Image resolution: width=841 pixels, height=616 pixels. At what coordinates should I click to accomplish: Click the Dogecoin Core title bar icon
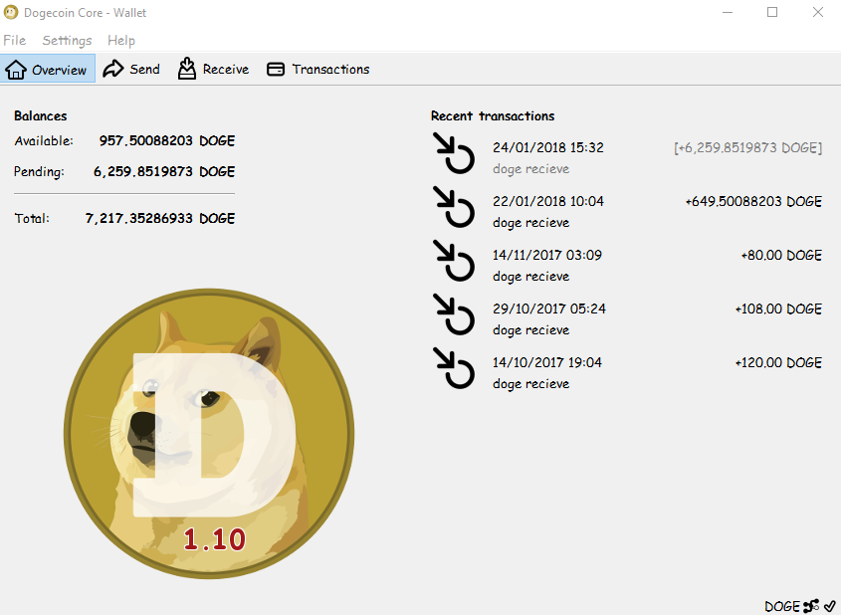click(x=11, y=12)
